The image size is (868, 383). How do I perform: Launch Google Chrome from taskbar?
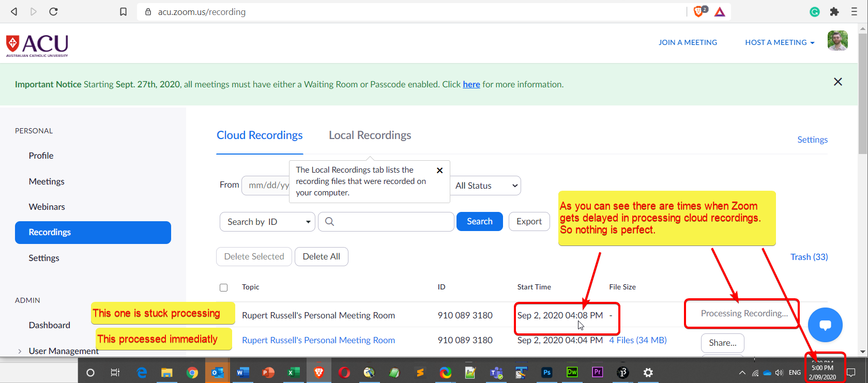click(x=192, y=372)
